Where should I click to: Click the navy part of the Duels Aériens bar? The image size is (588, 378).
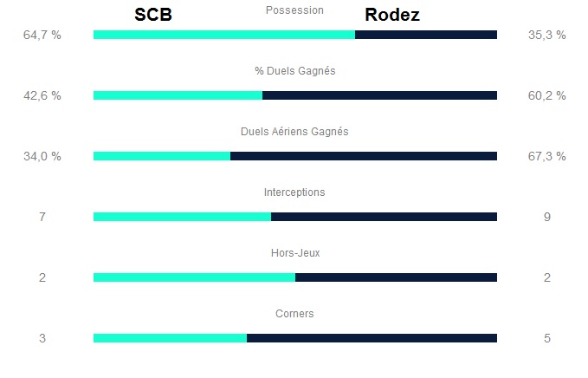click(364, 156)
